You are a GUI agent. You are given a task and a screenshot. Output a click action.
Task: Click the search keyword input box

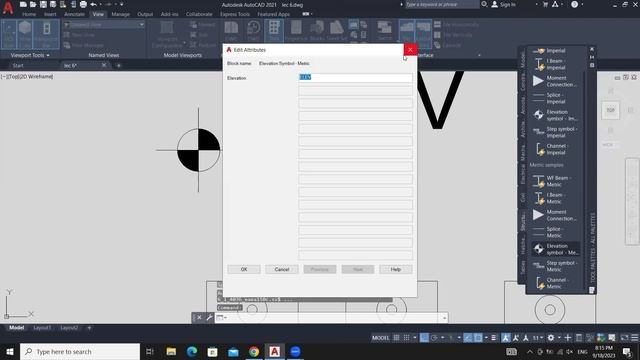click(442, 4)
